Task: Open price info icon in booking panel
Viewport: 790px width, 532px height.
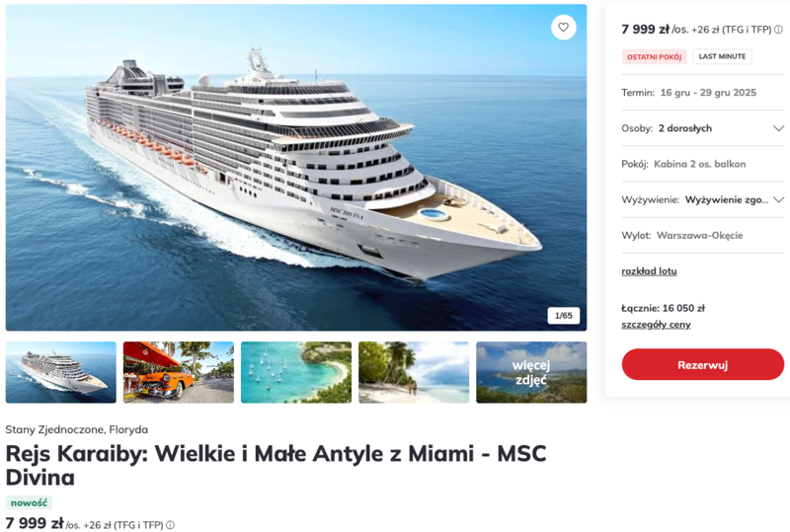Action: 778,30
